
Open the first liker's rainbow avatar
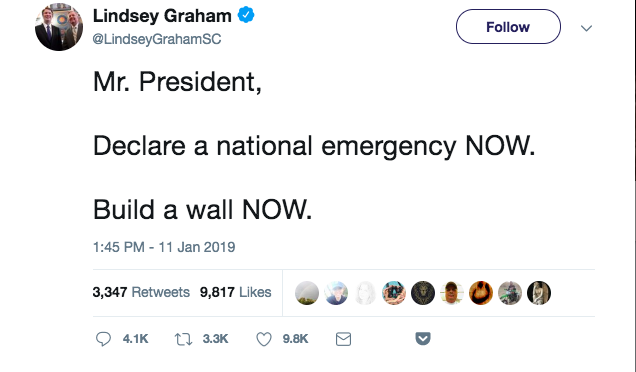[x=307, y=293]
